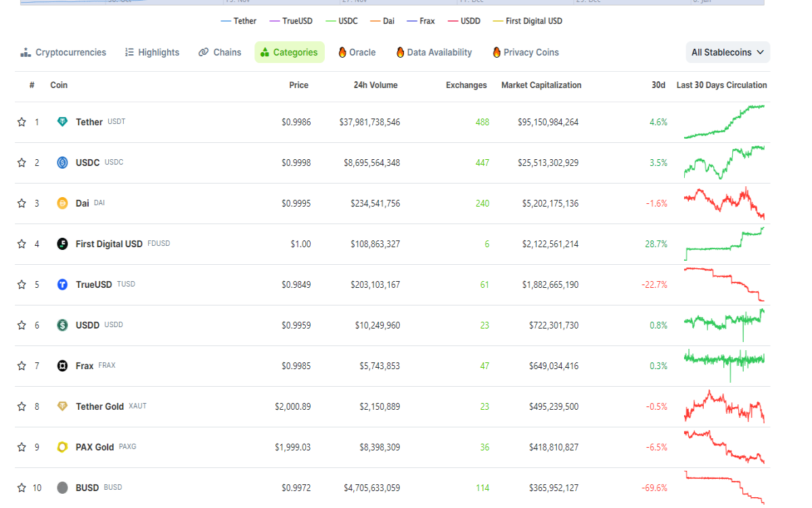Click the First Digital USD logo
This screenshot has width=812, height=508.
point(62,244)
